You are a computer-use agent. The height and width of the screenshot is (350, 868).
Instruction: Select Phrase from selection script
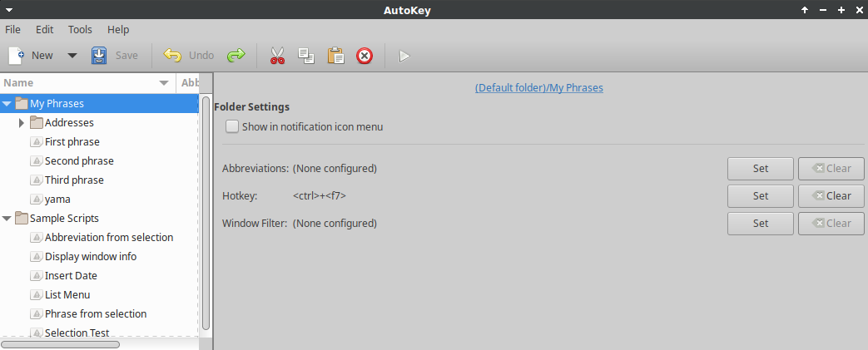click(x=96, y=313)
